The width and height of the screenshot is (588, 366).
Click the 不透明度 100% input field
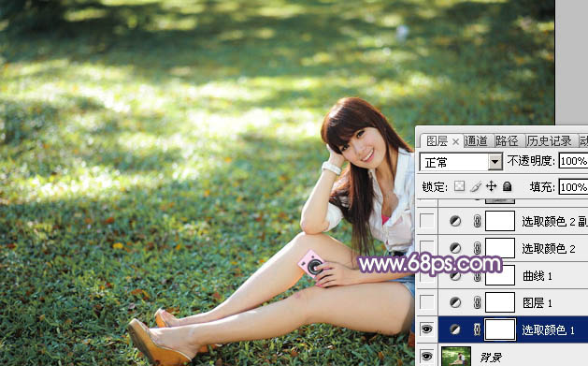point(573,161)
